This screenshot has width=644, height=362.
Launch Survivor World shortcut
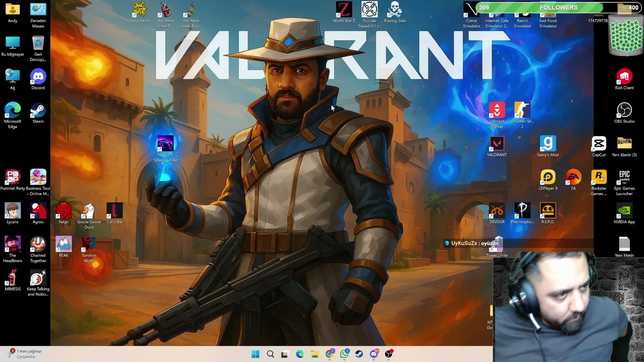(x=89, y=250)
